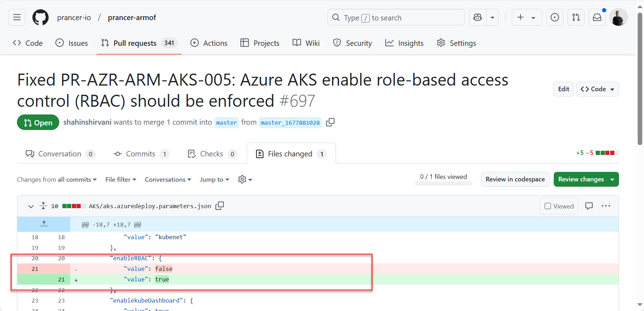Click the "enablekubeDashboard" code line
Image resolution: width=644 pixels, height=311 pixels.
(318, 300)
